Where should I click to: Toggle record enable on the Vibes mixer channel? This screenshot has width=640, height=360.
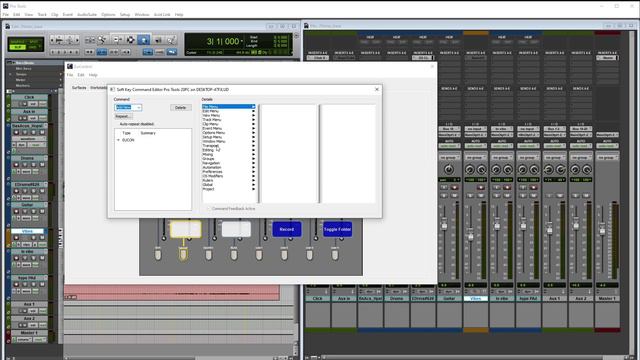coord(481,187)
